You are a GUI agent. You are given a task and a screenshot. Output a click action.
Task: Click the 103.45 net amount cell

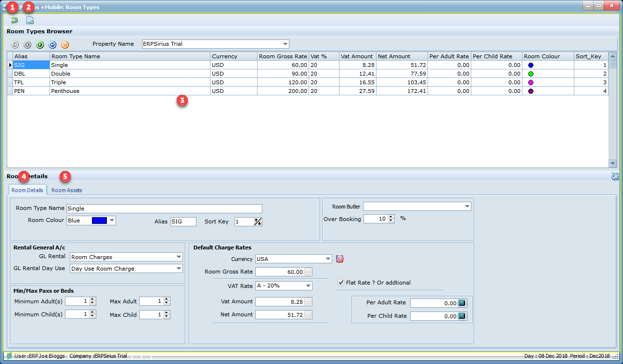(402, 82)
